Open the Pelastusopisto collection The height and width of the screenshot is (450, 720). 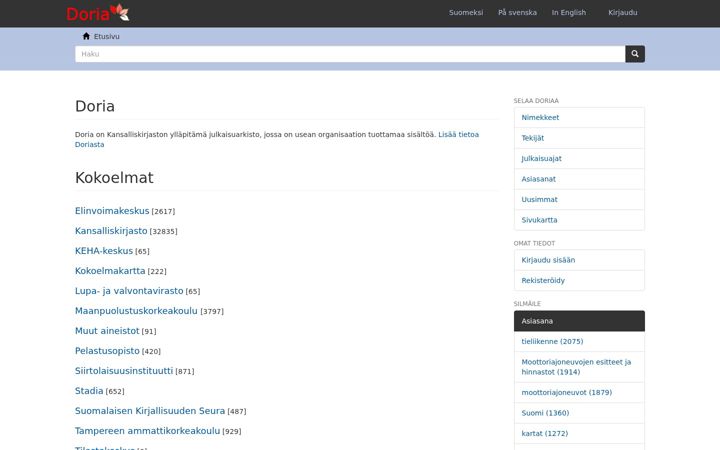(x=107, y=351)
